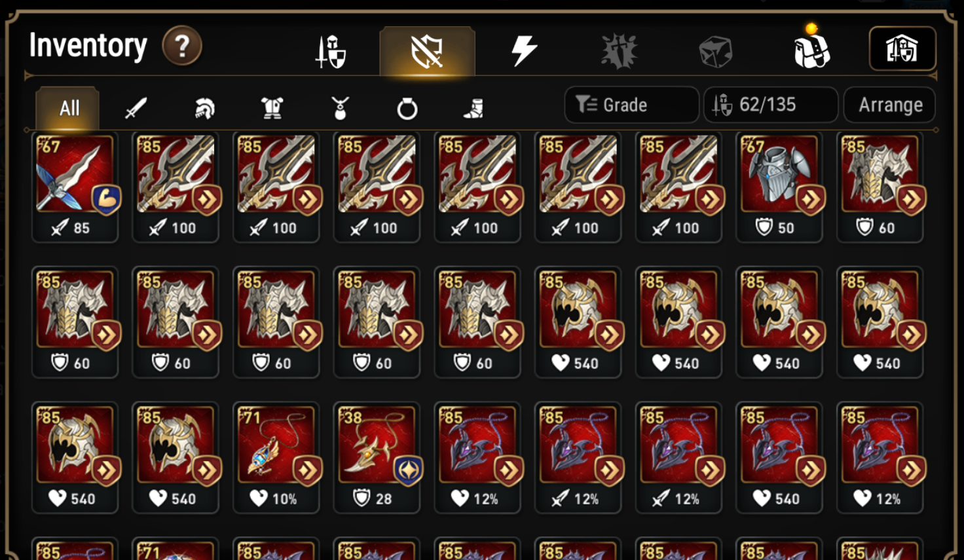This screenshot has height=560, width=964.
Task: Open the dice cube category tab
Action: (715, 52)
